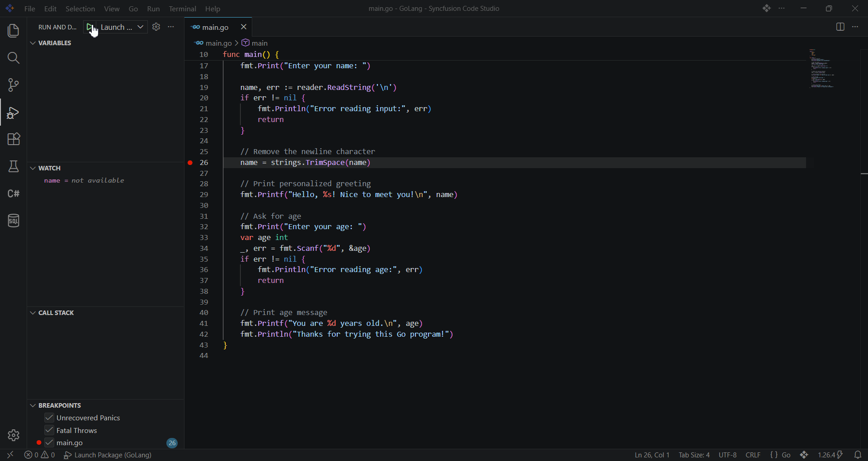
Task: Toggle the line 26 breakpoint dot
Action: (x=190, y=163)
